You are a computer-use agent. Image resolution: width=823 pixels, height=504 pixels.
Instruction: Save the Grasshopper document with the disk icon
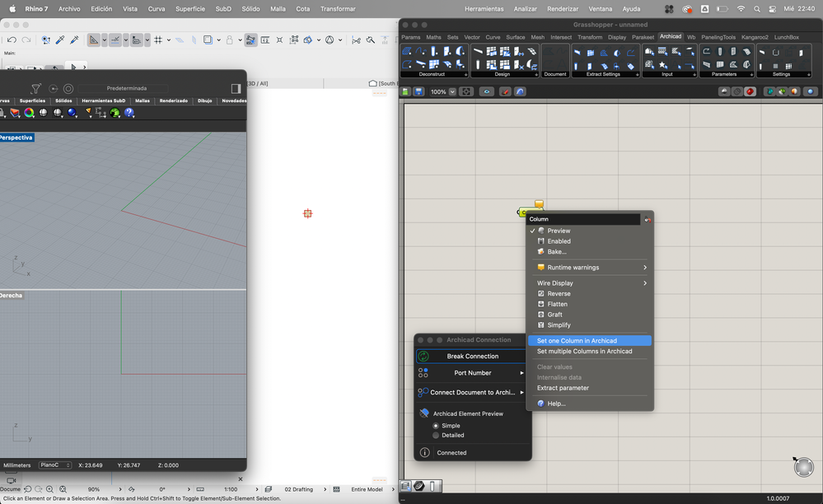[419, 91]
